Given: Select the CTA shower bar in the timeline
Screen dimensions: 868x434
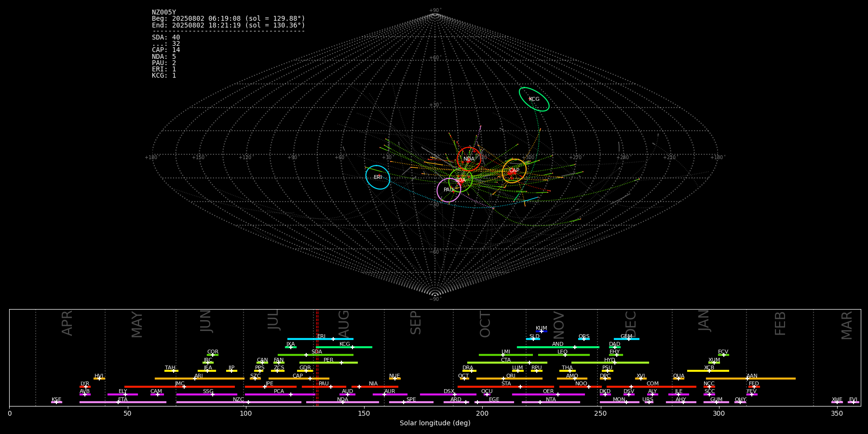Looking at the screenshot, I should [507, 363].
